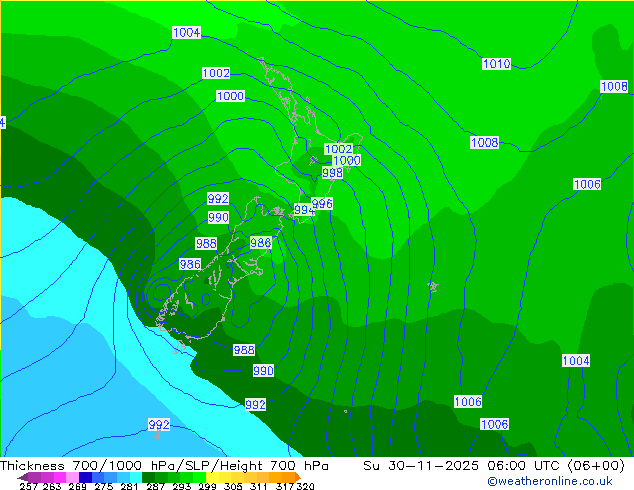The image size is (634, 490).
Task: Click the 1004 label in the lower right
Action: pyautogui.click(x=576, y=360)
